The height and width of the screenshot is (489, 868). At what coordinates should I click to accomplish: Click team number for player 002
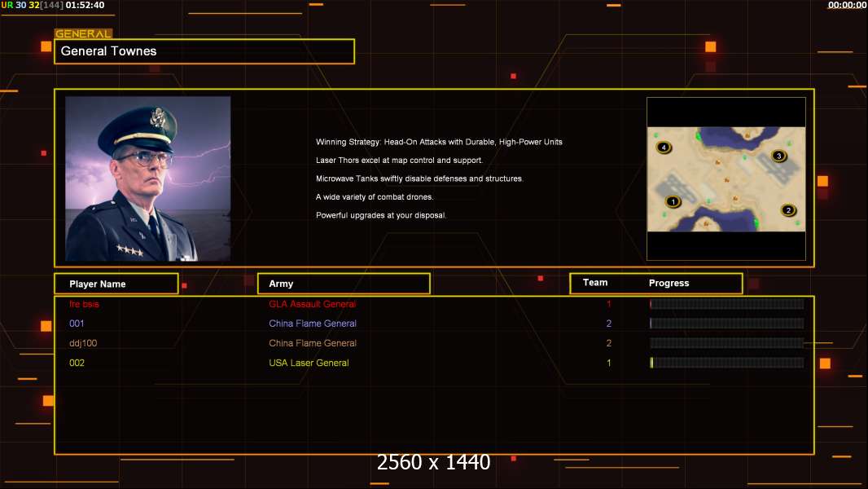pyautogui.click(x=609, y=363)
